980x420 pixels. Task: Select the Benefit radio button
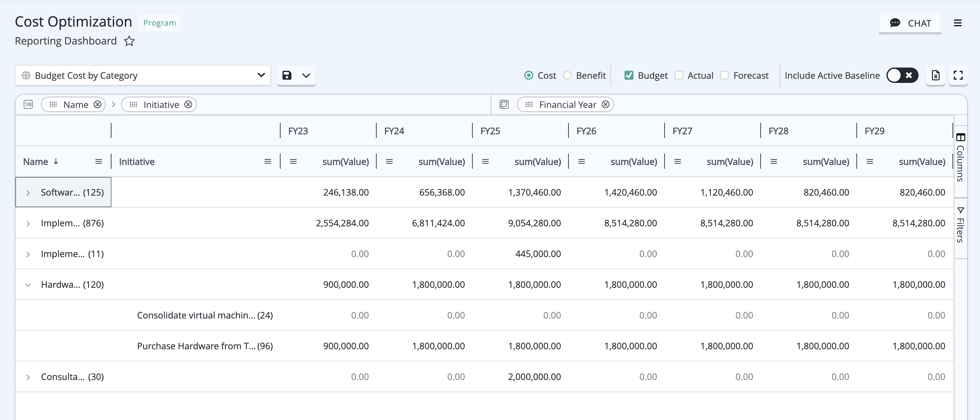click(567, 75)
